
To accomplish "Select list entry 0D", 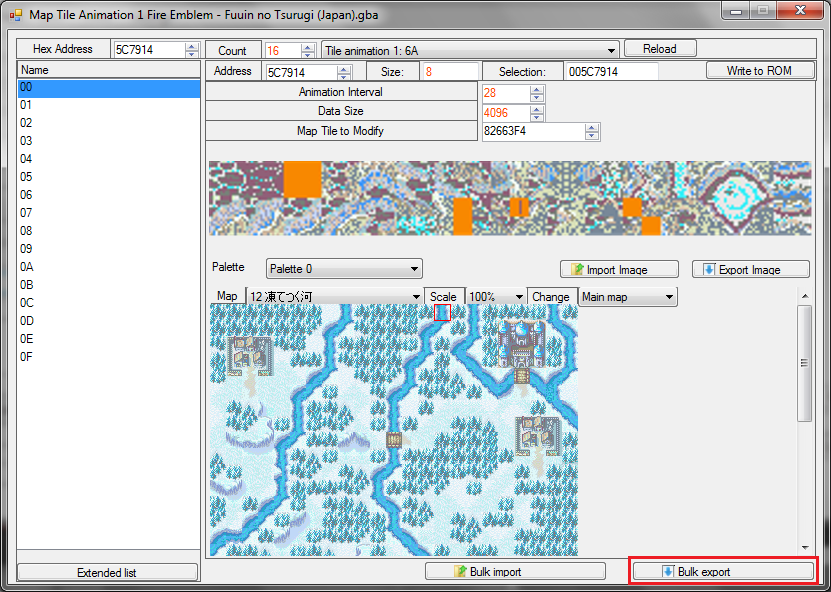I will pos(109,321).
